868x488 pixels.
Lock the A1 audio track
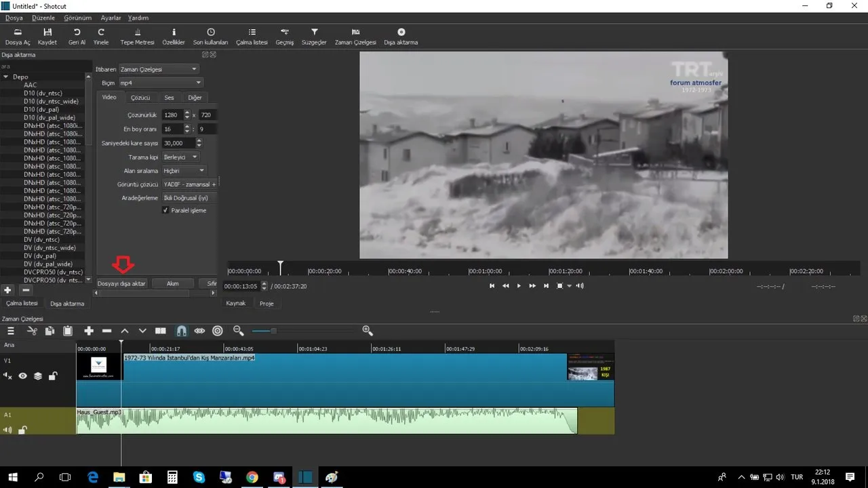(23, 429)
